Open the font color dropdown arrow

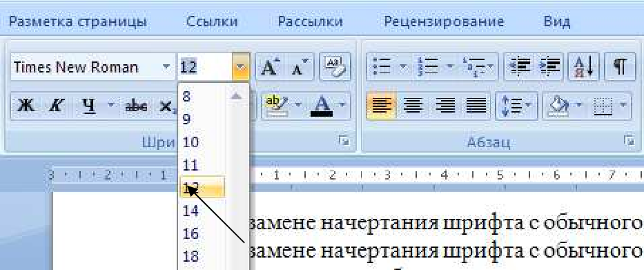click(342, 105)
